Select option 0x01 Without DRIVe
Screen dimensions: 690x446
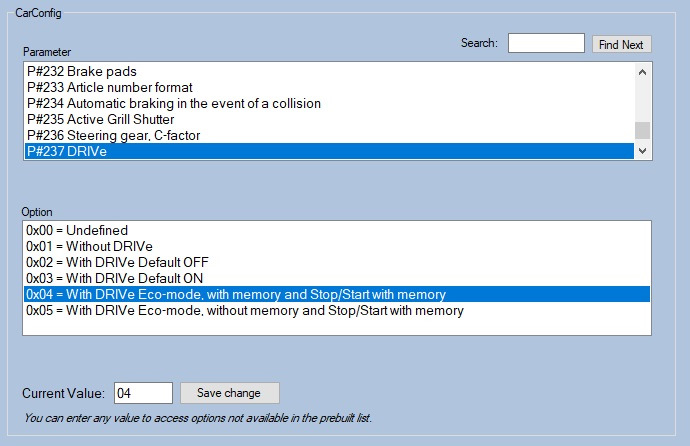(89, 246)
